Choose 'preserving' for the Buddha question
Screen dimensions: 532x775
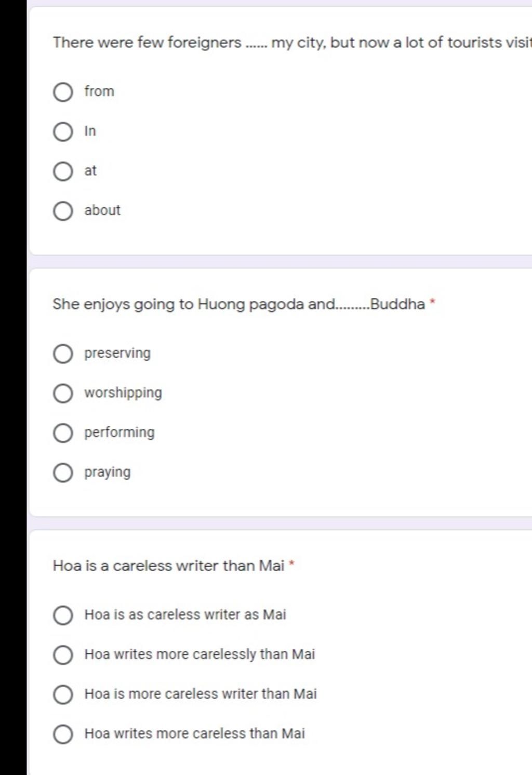(x=63, y=354)
